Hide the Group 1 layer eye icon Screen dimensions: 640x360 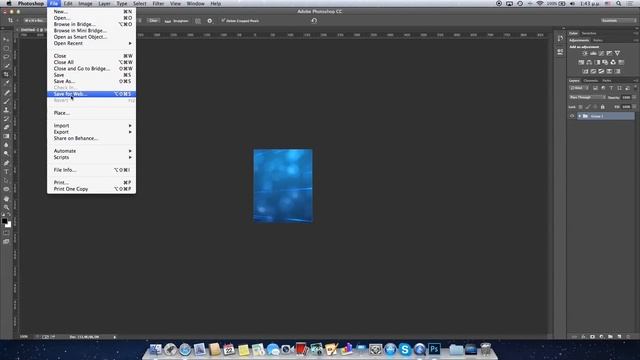[x=572, y=116]
